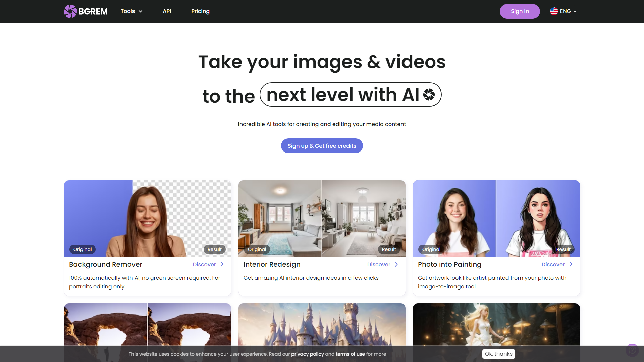644x362 pixels.
Task: Click the Interior Redesign title
Action: (x=272, y=265)
